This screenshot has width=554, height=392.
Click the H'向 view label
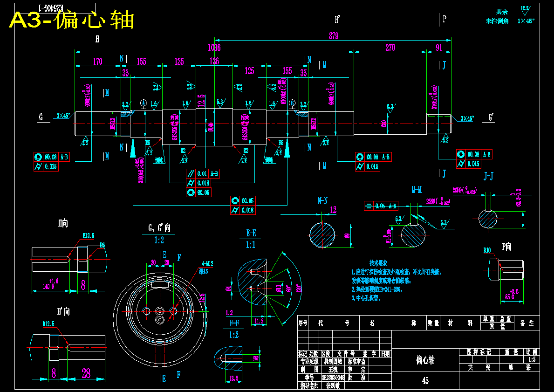[63, 311]
